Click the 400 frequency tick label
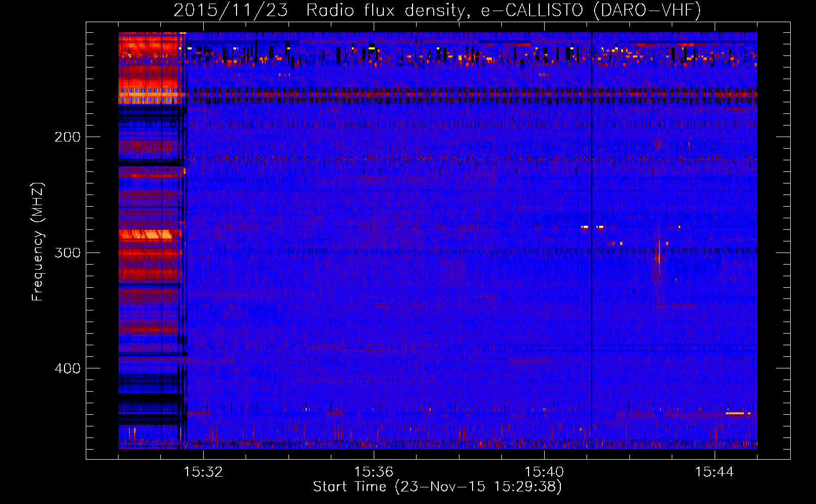 (x=68, y=368)
